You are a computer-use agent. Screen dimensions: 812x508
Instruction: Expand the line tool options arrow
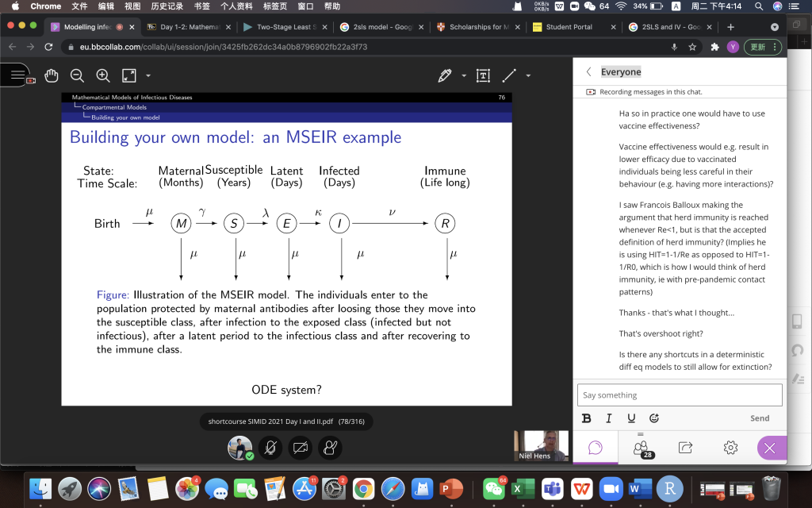click(528, 75)
